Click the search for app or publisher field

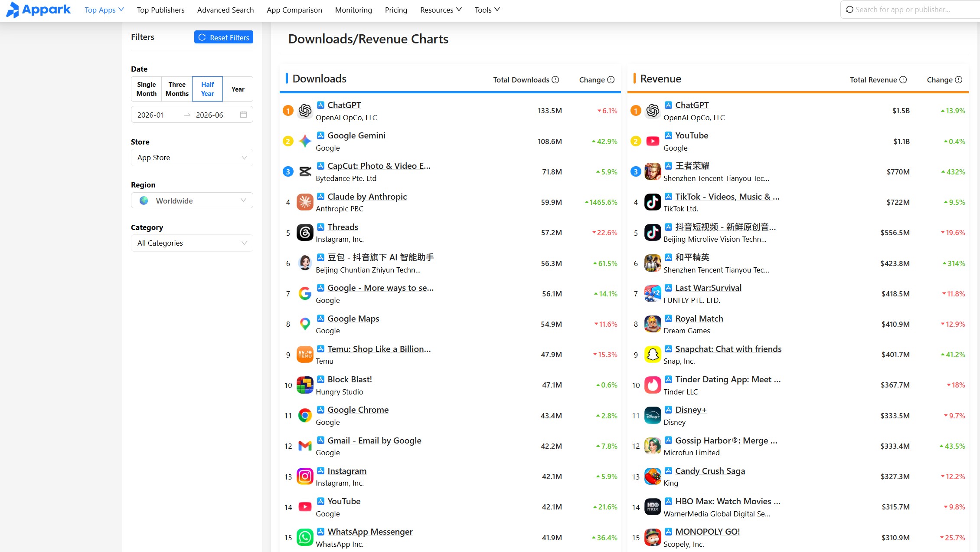(911, 10)
